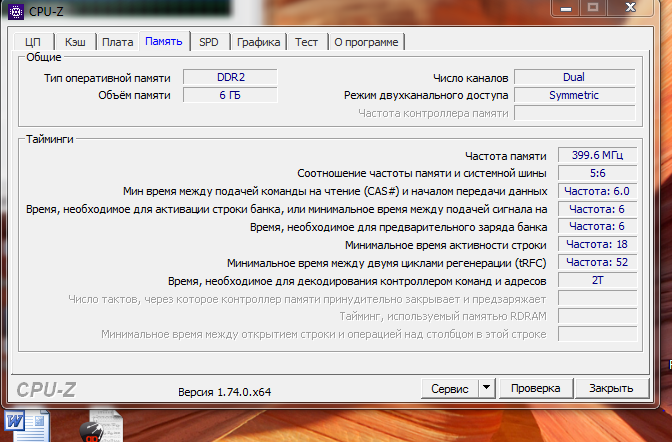Click the grayed Тайминг RDRAM label
Screen dimensions: 672x442
click(x=443, y=316)
